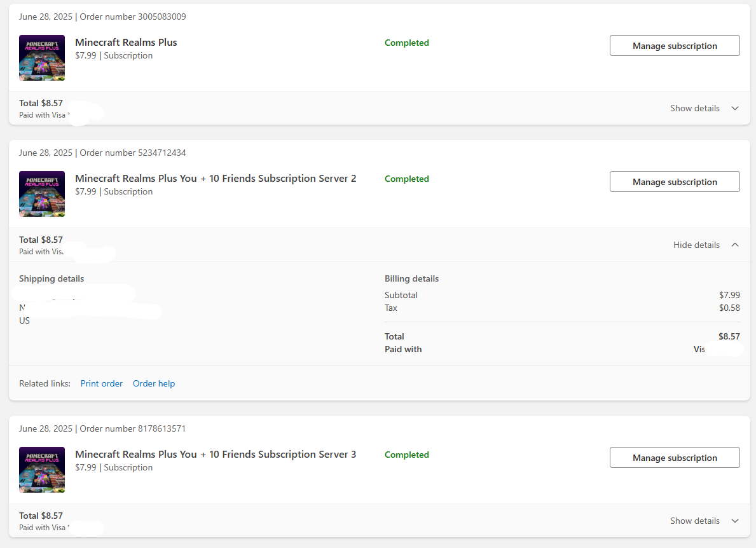756x548 pixels.
Task: Open the Minecraft Realms Plus thumbnail for order 3005083009
Action: 42,58
